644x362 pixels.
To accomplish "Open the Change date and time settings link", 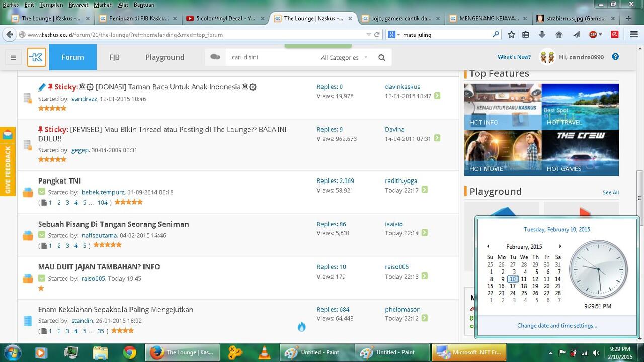I will tap(557, 325).
